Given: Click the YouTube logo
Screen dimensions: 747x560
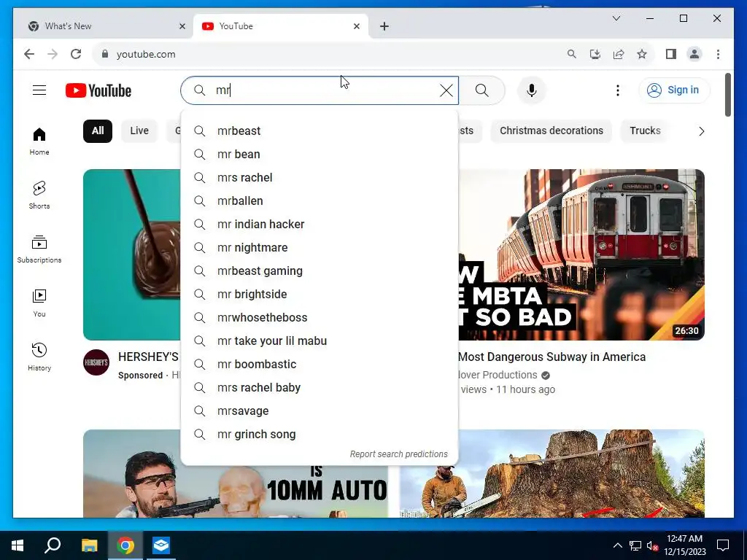Looking at the screenshot, I should click(x=98, y=90).
